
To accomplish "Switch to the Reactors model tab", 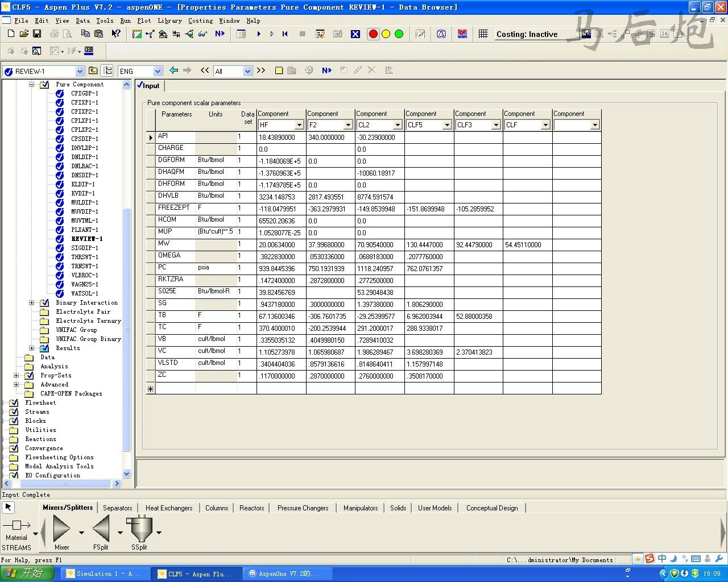I will tap(252, 508).
